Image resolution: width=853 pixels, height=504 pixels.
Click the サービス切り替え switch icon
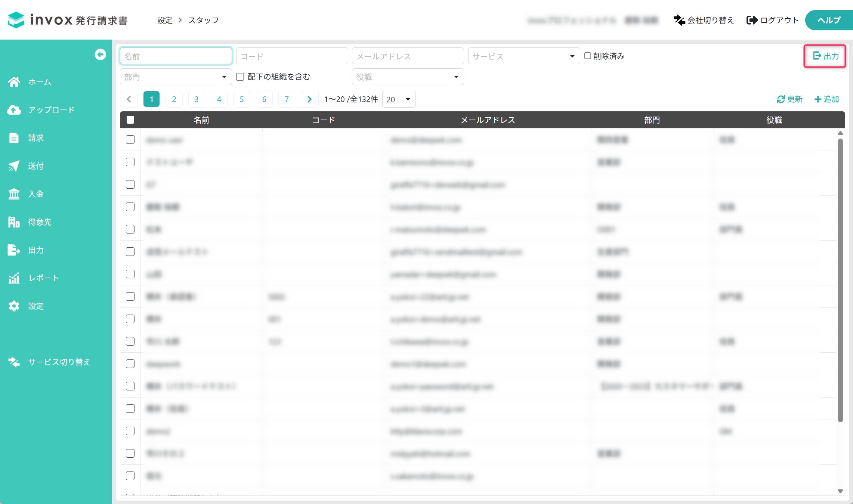coord(14,362)
